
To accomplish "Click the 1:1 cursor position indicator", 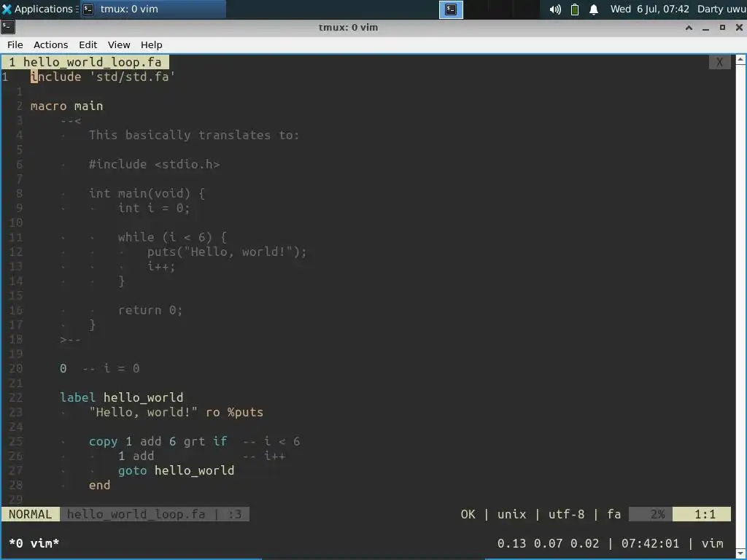I will (x=701, y=514).
